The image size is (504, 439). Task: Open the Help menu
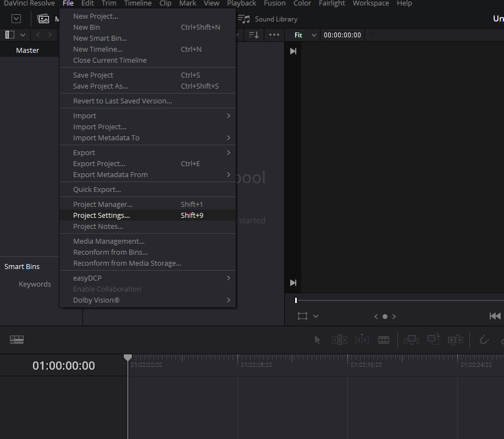click(x=405, y=3)
